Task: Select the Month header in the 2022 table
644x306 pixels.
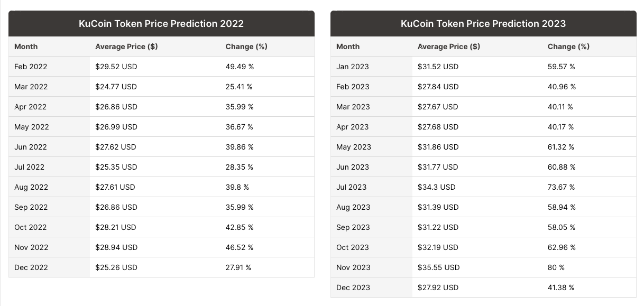Action: 26,47
